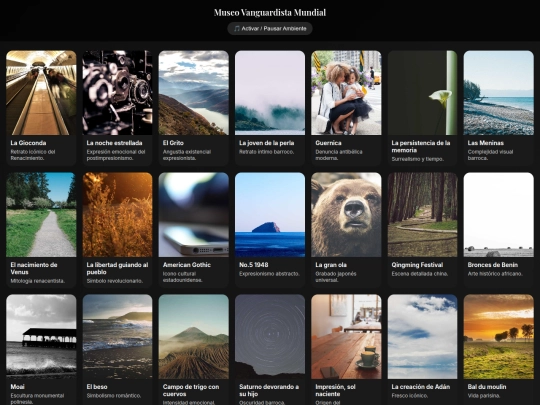Click 'Simbolismo romántico' description
Image resolution: width=540 pixels, height=405 pixels.
(x=114, y=396)
